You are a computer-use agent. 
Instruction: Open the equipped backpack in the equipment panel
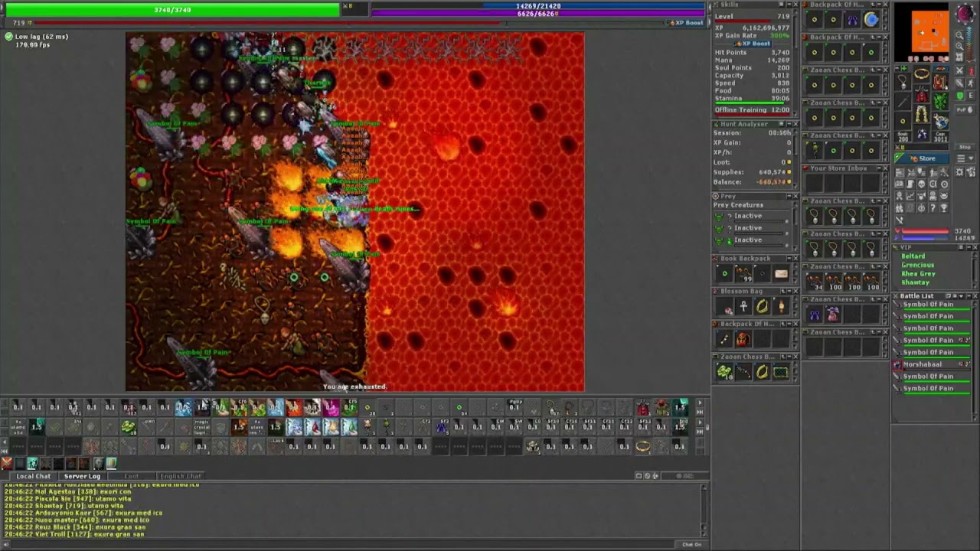click(940, 83)
